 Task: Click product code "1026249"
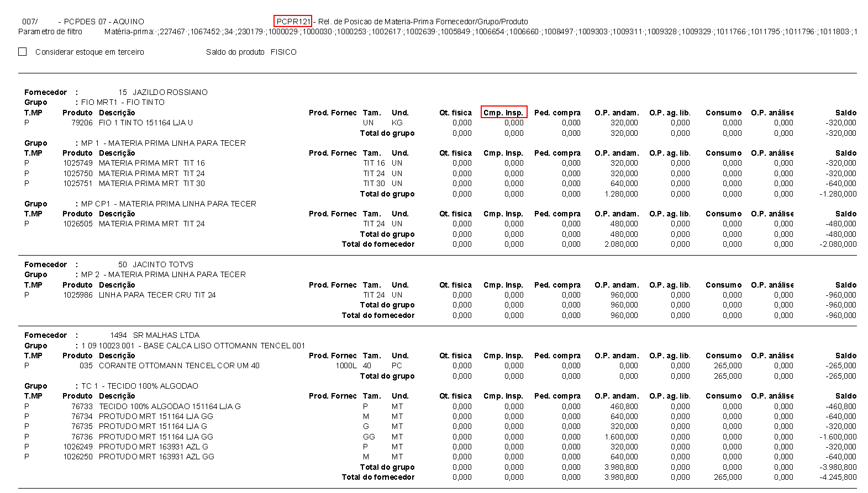pyautogui.click(x=78, y=447)
